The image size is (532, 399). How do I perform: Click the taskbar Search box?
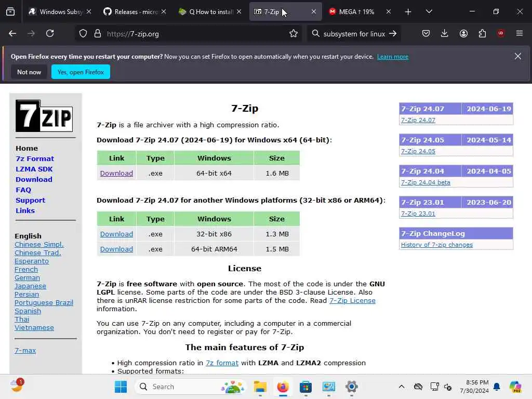tap(191, 387)
